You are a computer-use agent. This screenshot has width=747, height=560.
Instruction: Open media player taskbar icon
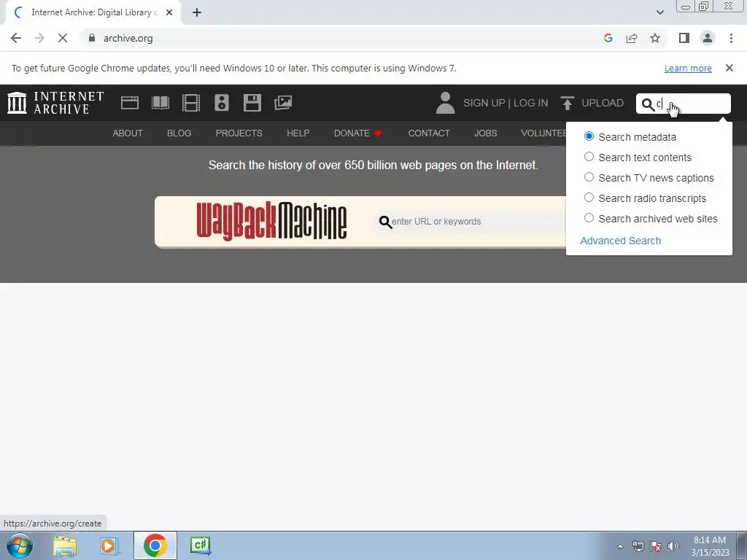tap(109, 545)
